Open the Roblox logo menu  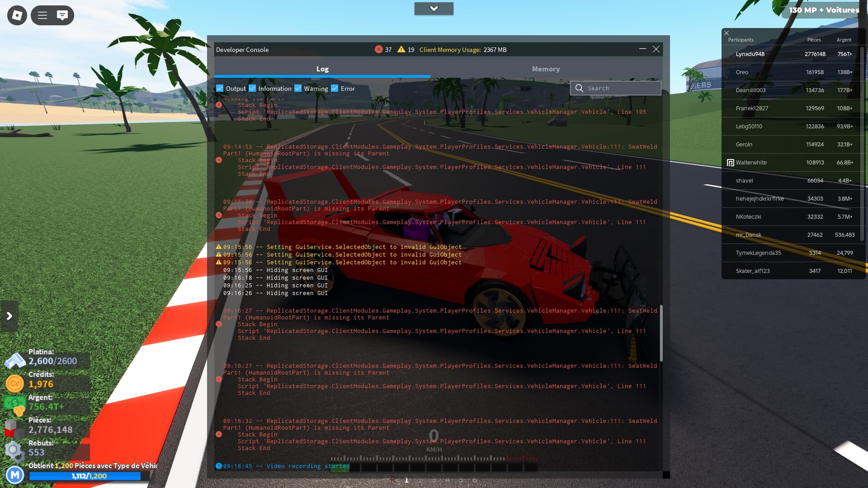[17, 15]
